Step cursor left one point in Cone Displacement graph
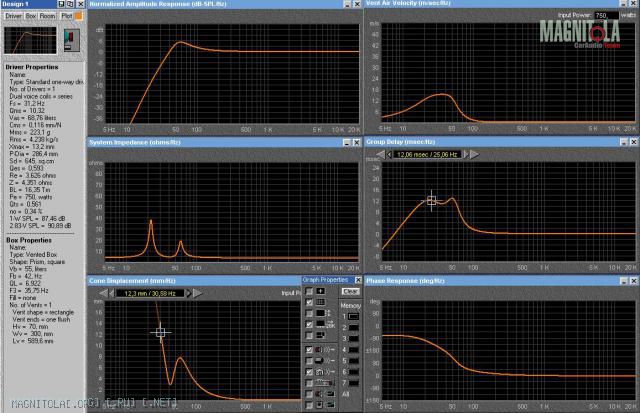This screenshot has height=413, width=640. pos(112,293)
